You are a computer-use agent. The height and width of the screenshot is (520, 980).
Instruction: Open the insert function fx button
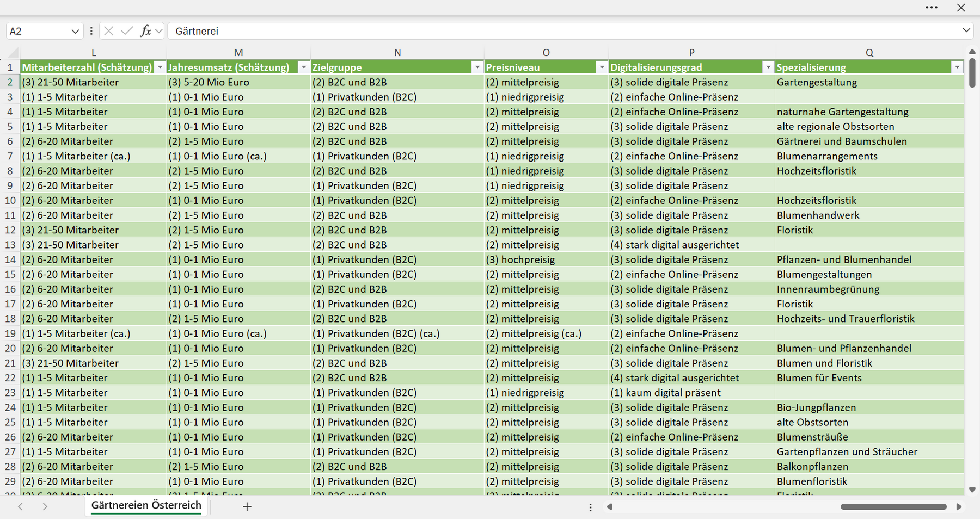(145, 31)
